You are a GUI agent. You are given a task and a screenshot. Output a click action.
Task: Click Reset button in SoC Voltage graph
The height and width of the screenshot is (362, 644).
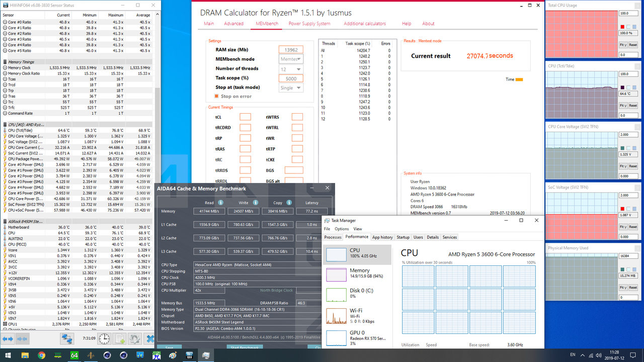[633, 227]
